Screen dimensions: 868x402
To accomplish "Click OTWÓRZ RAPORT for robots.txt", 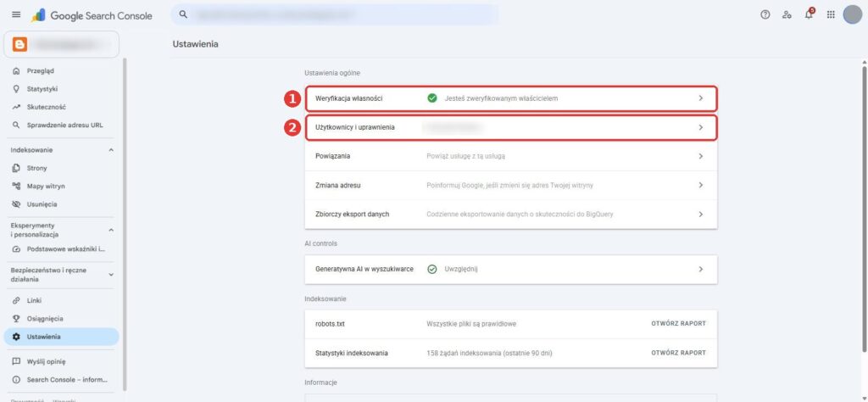I will click(x=678, y=323).
